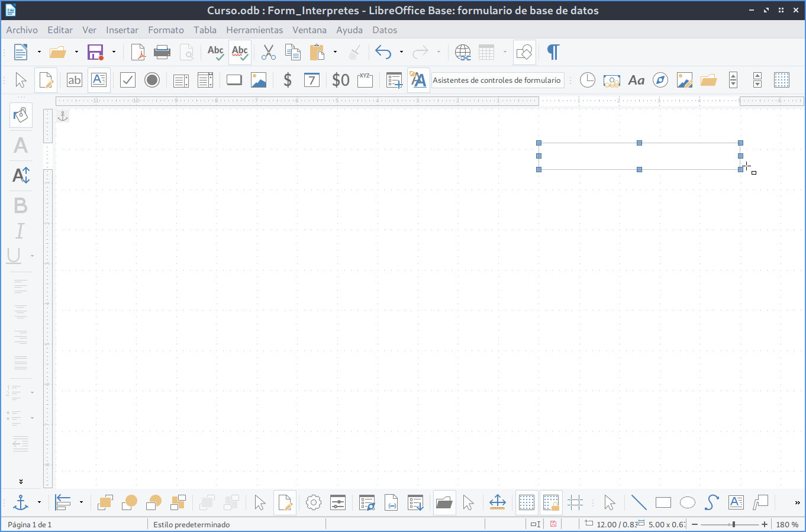Click the zoom slider in status bar

pos(730,524)
